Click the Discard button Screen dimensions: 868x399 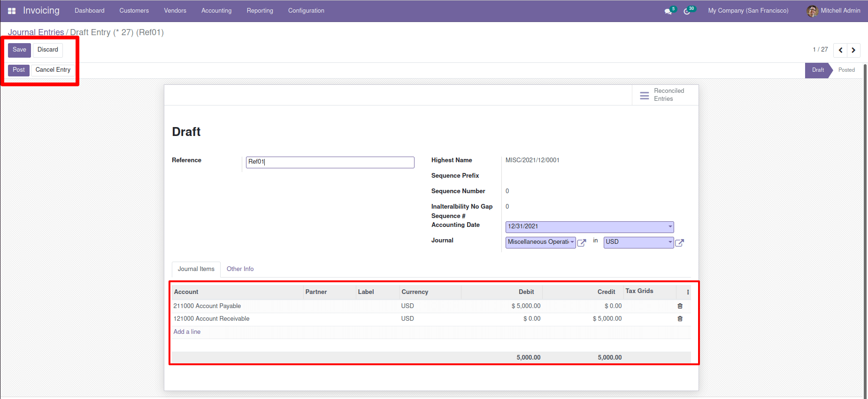coord(48,50)
